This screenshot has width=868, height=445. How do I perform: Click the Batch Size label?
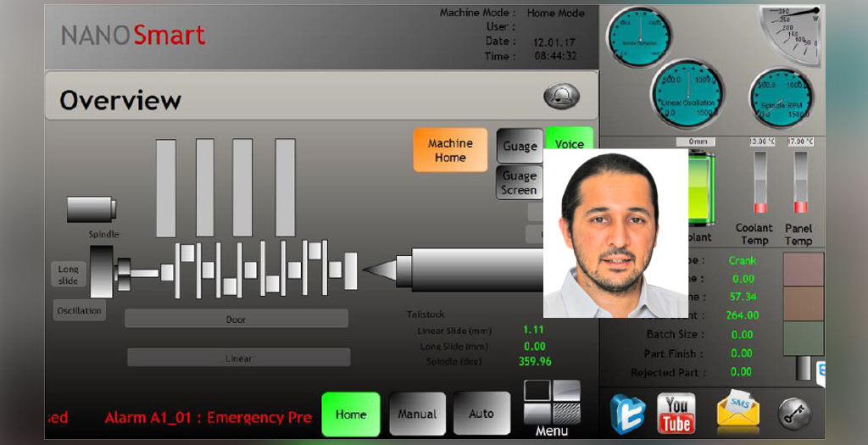tap(676, 334)
